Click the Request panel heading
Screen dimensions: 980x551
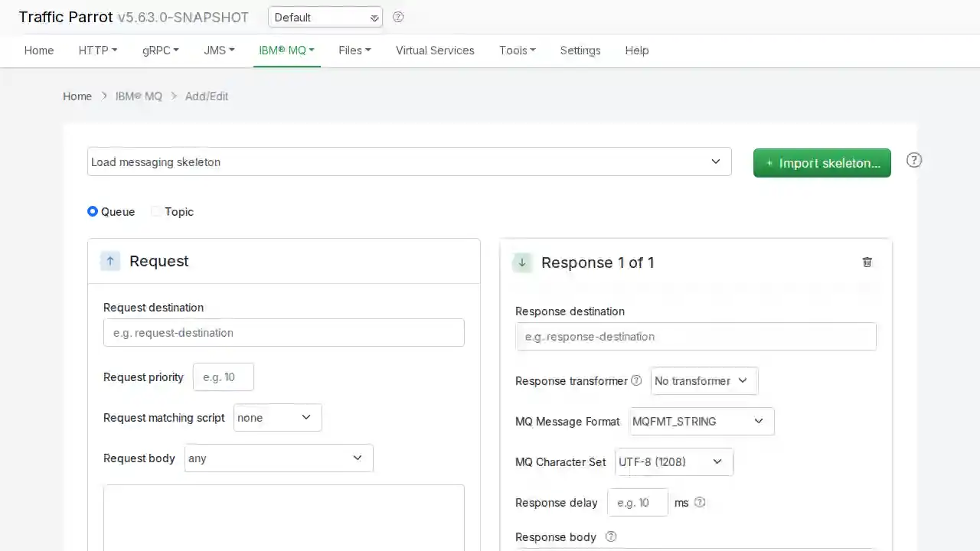[159, 261]
